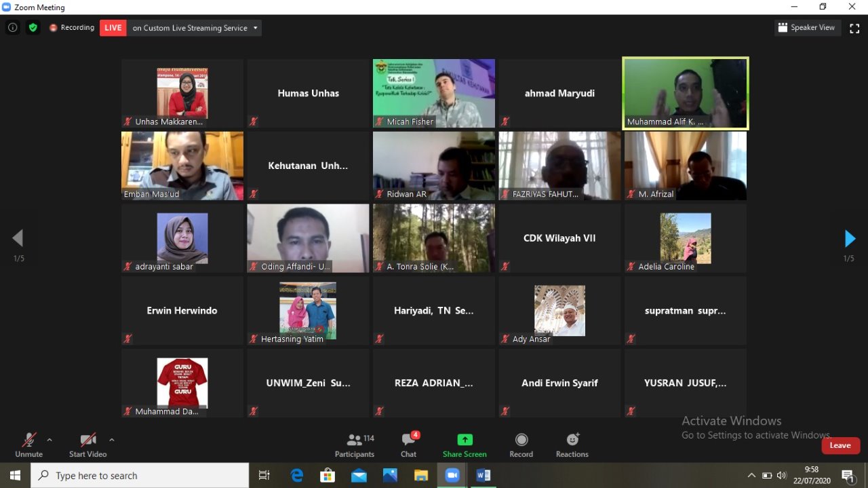
Task: Open the Reactions menu
Action: click(572, 445)
